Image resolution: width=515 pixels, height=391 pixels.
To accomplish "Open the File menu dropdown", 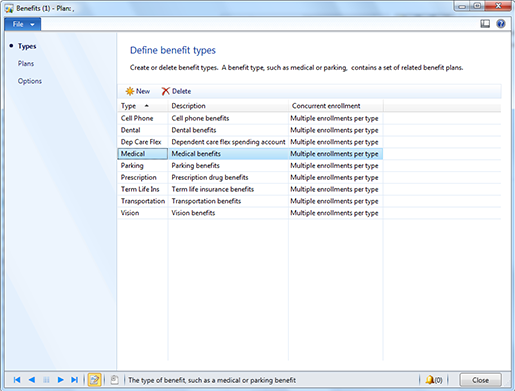I will (23, 24).
